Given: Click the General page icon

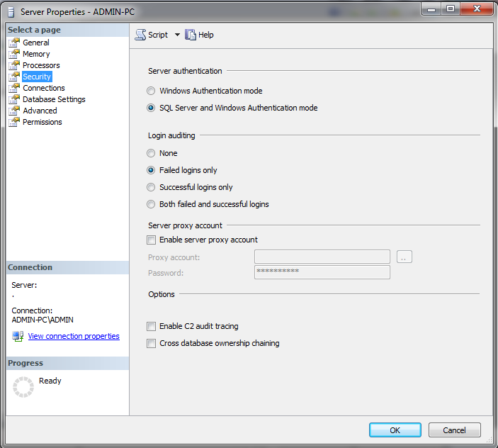Looking at the screenshot, I should pos(14,43).
